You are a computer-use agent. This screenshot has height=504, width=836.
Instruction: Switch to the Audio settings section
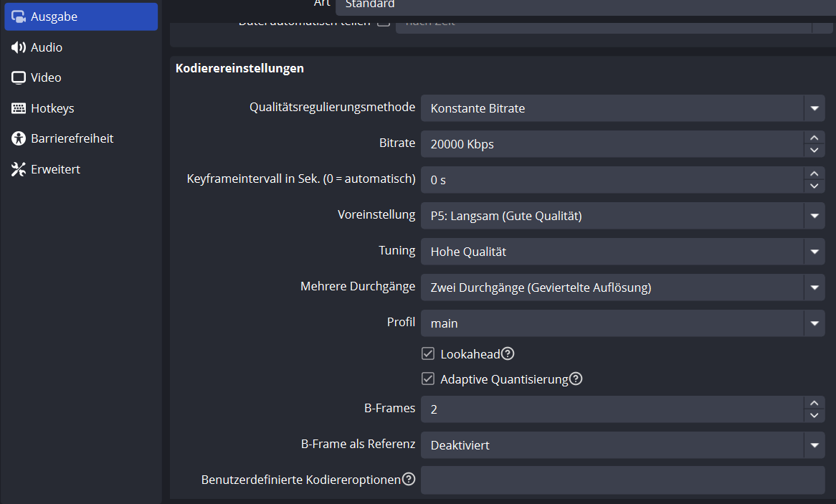tap(81, 47)
